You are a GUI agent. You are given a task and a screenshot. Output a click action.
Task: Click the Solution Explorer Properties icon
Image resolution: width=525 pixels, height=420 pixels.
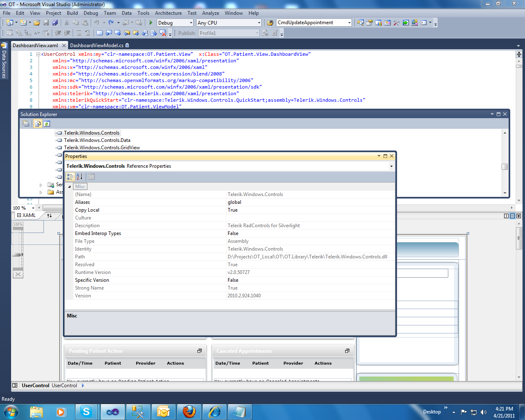coord(26,123)
